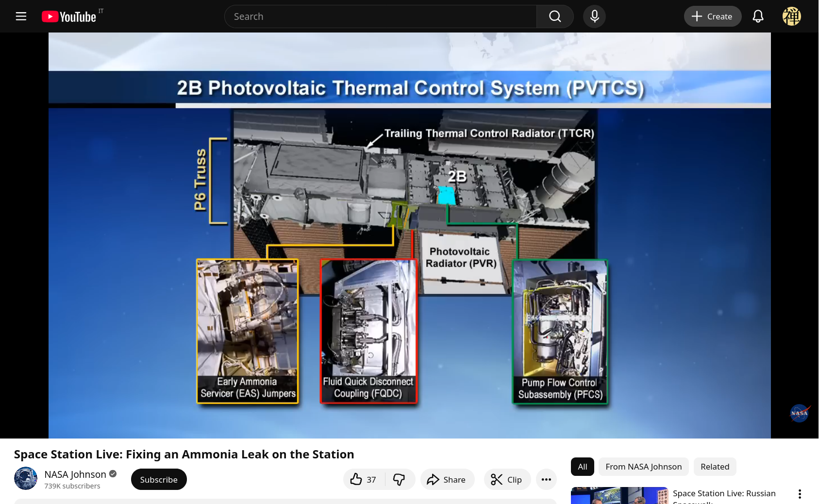This screenshot has height=504, width=819.
Task: Open options for the Russian Spacewalk video
Action: pos(800,494)
